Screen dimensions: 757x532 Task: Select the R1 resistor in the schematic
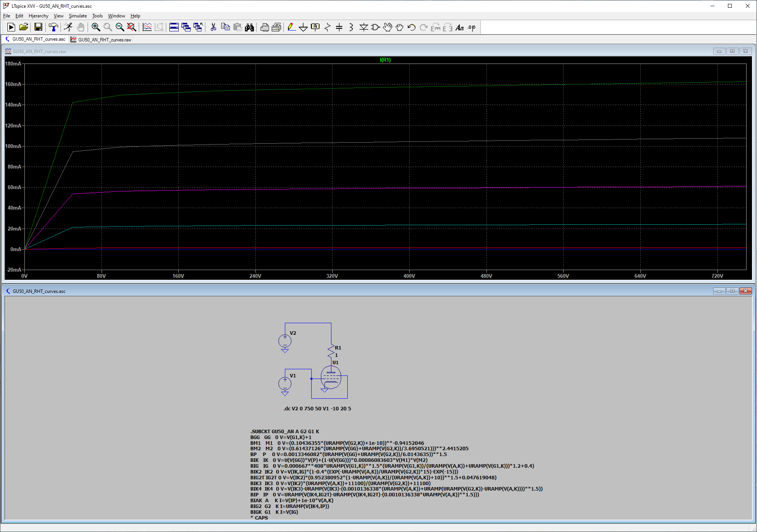click(x=331, y=351)
